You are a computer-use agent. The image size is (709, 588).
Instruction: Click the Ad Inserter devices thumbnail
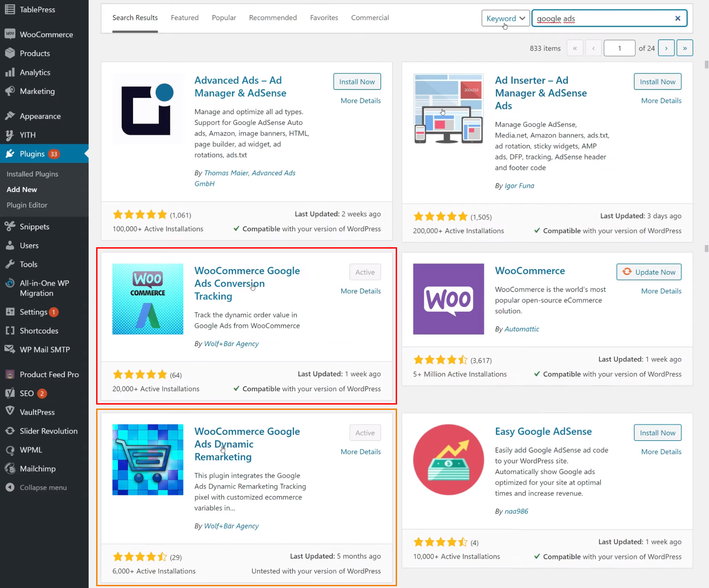[448, 109]
